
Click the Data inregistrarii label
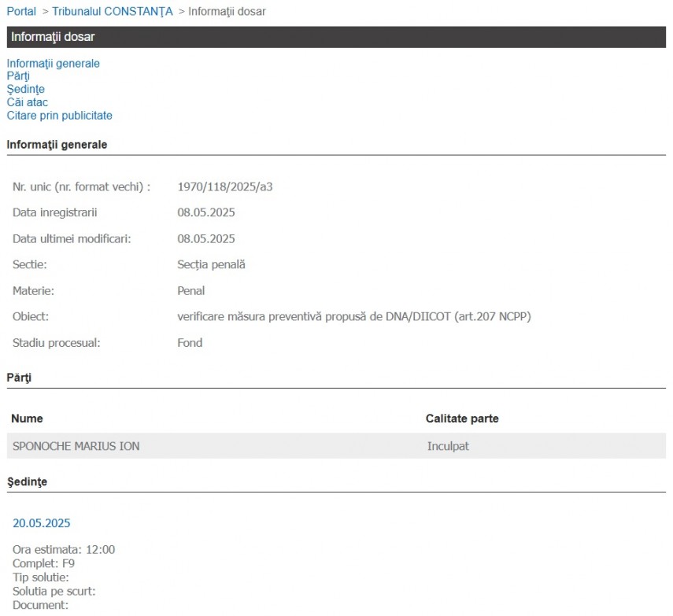click(x=55, y=212)
